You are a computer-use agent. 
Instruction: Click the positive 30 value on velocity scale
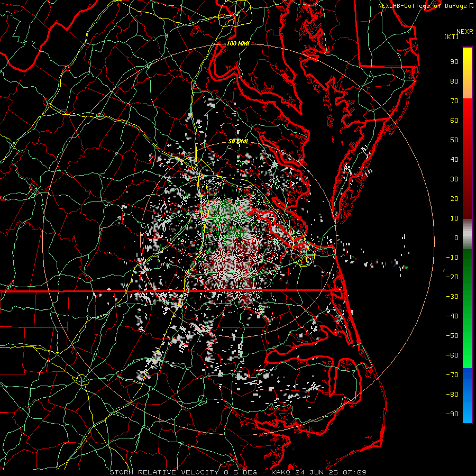click(x=454, y=179)
